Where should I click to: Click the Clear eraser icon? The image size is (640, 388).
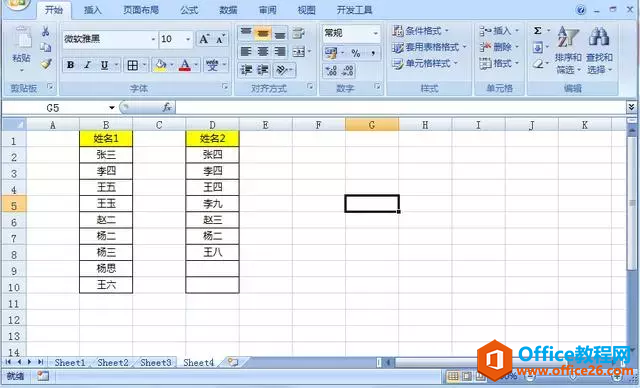coord(538,64)
